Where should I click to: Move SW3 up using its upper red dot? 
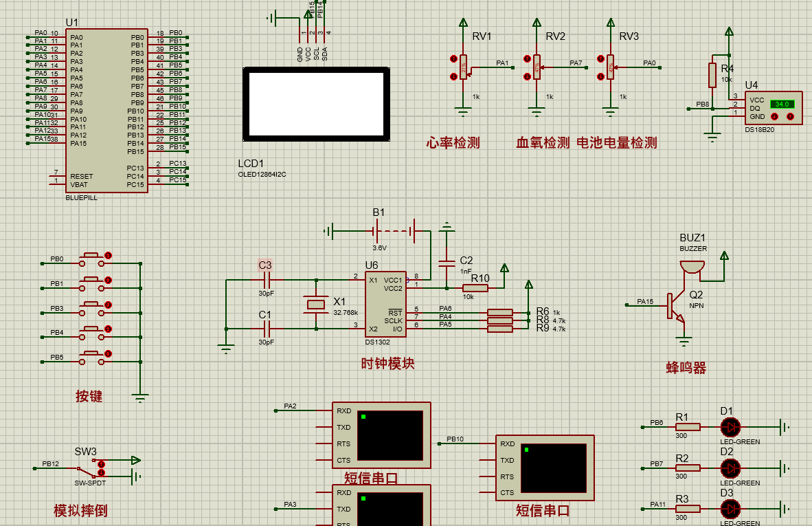(x=102, y=464)
